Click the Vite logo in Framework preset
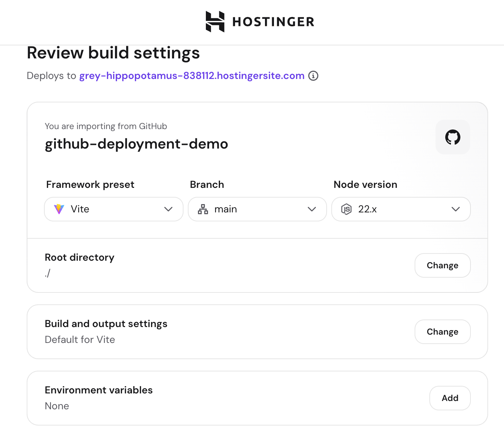The width and height of the screenshot is (504, 432). coord(59,209)
